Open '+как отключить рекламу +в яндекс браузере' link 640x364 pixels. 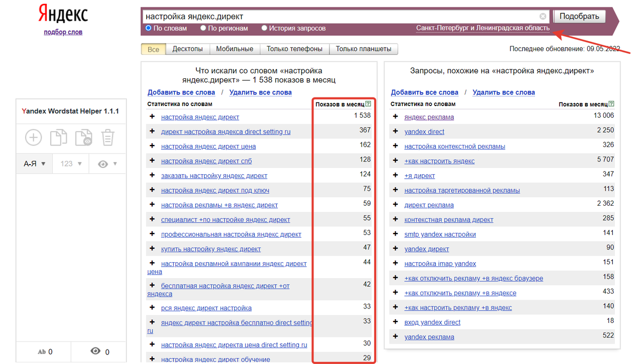[x=474, y=278]
